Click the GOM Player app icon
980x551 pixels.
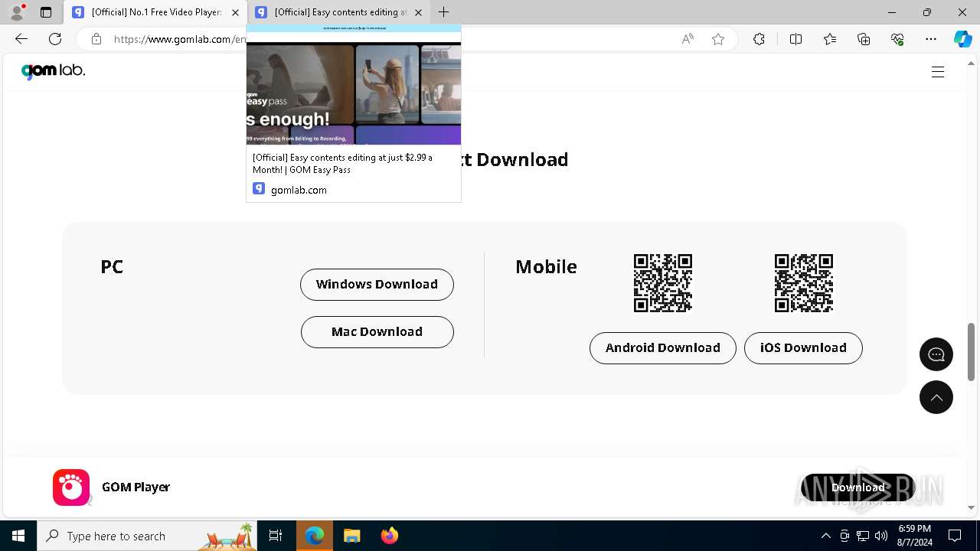click(x=71, y=487)
